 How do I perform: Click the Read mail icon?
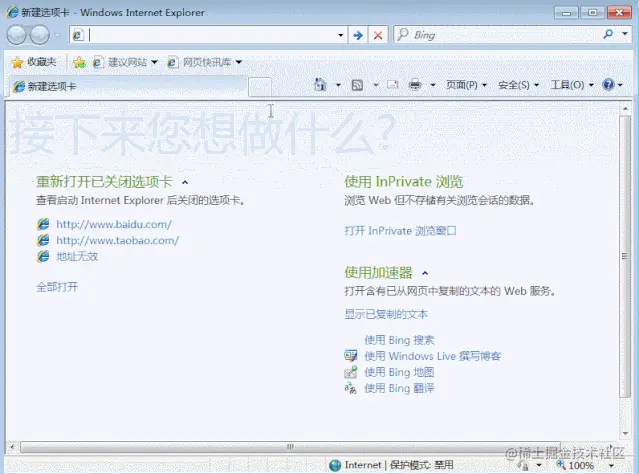pos(393,85)
